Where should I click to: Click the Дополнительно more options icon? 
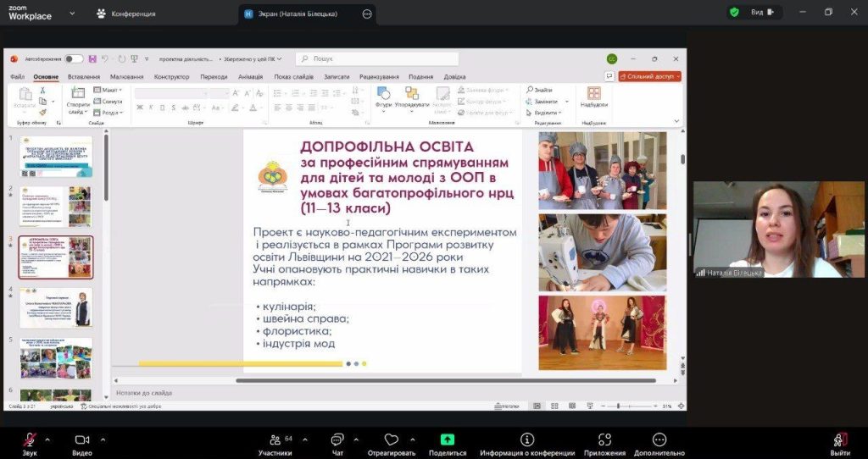659,440
